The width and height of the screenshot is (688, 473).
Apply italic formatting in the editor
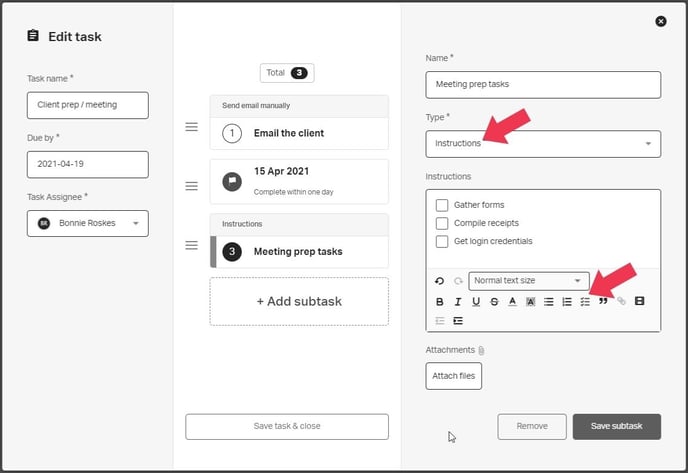click(x=458, y=301)
